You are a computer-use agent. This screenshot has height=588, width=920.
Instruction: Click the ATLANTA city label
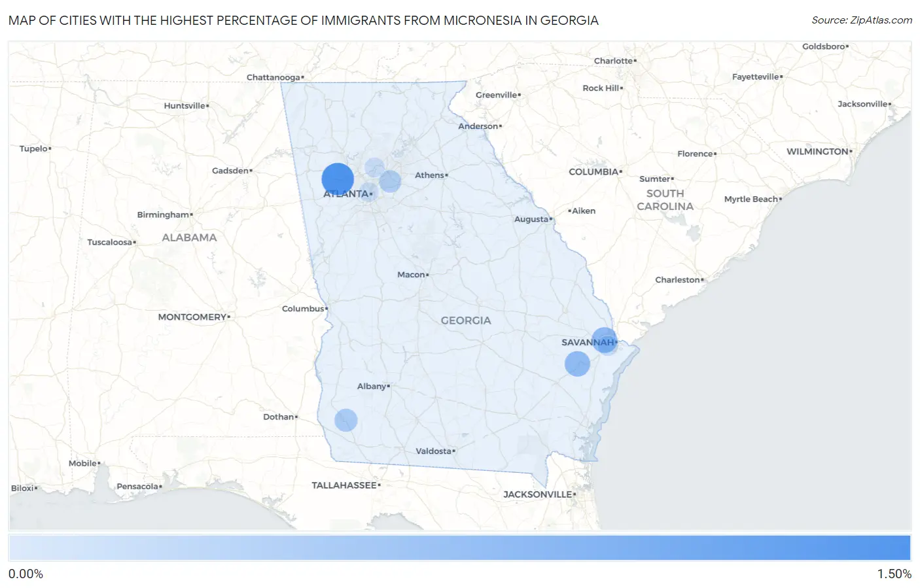point(345,194)
